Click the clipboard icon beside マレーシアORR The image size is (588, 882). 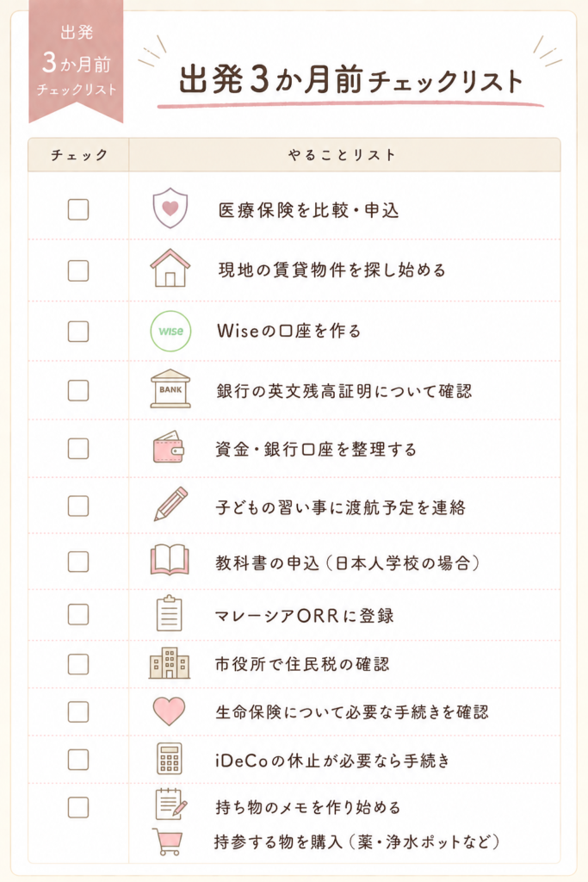170,613
